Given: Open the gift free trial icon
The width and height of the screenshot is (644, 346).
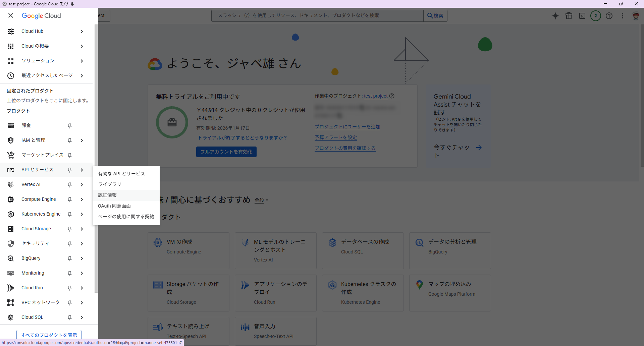Looking at the screenshot, I should click(x=569, y=16).
